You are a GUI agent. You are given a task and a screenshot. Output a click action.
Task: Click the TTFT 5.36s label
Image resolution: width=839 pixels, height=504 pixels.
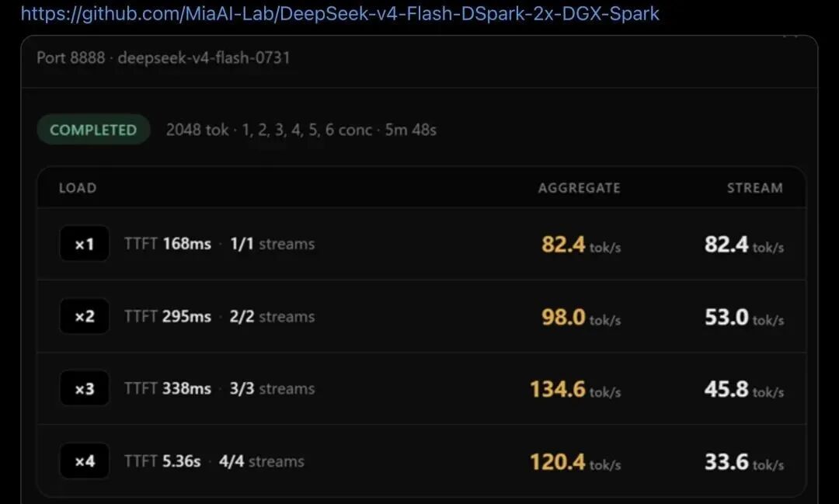pyautogui.click(x=162, y=461)
